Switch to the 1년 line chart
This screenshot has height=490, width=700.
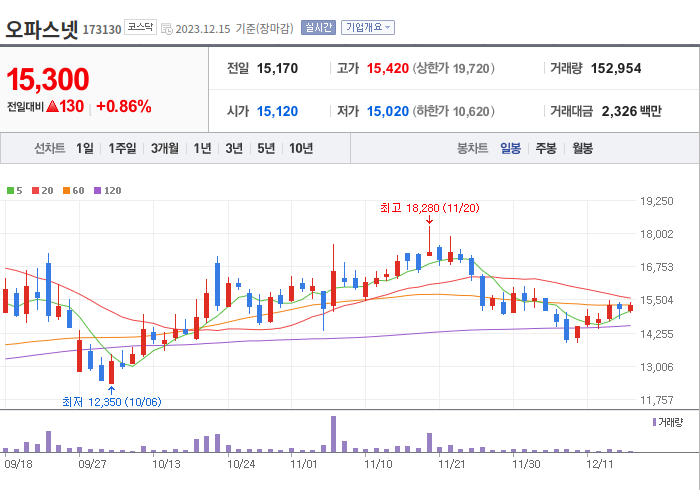point(202,148)
